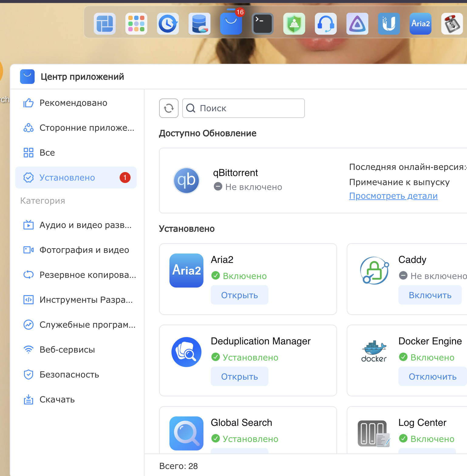Open the colorful app grid launcher in dock
Screen dimensions: 467x476
tap(136, 24)
